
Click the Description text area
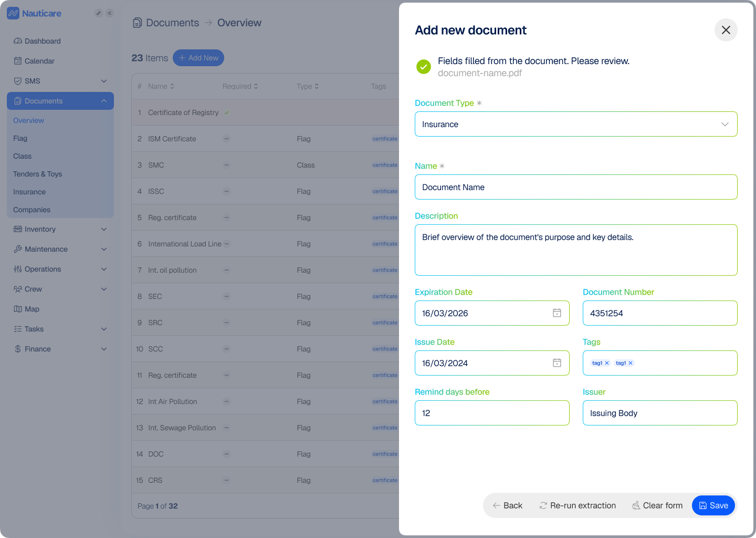point(576,250)
